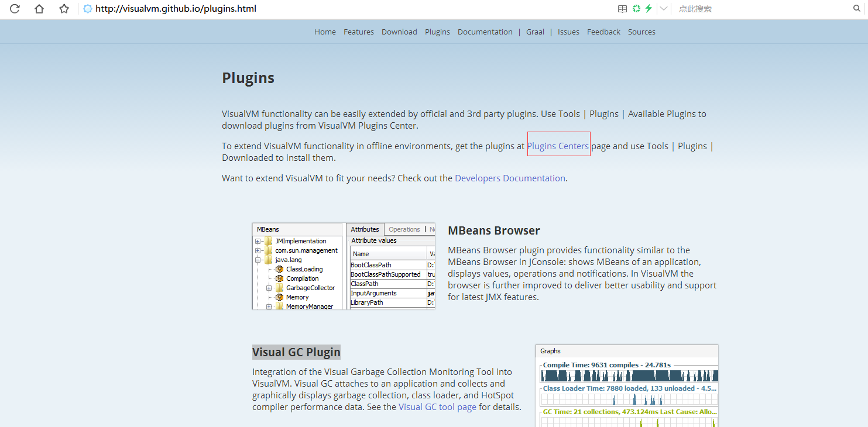Viewport: 868px width, 427px height.
Task: Open the Features navigation item
Action: point(359,32)
